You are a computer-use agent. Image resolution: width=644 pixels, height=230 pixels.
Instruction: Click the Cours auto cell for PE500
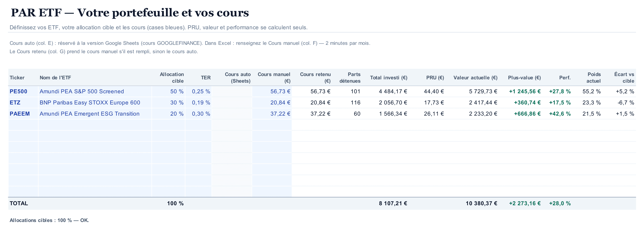(232, 91)
